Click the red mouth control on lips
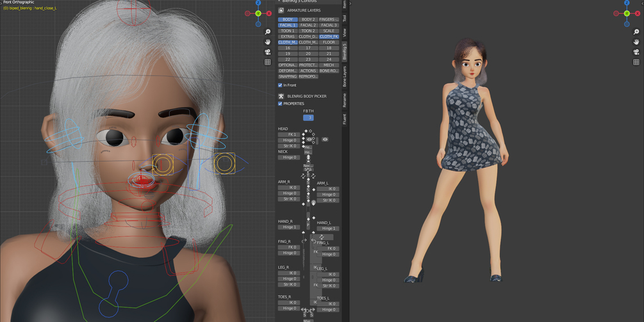Screen dimensions: 644x322 142,180
